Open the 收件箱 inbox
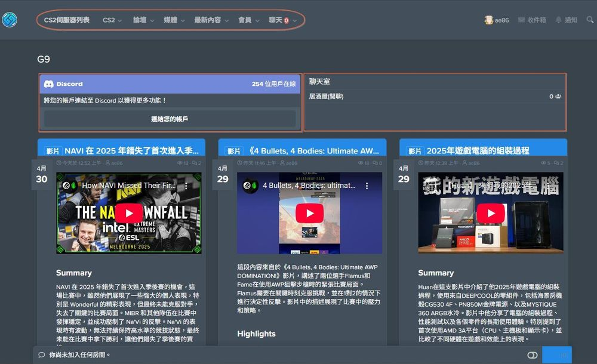This screenshot has height=364, width=597. pos(532,20)
